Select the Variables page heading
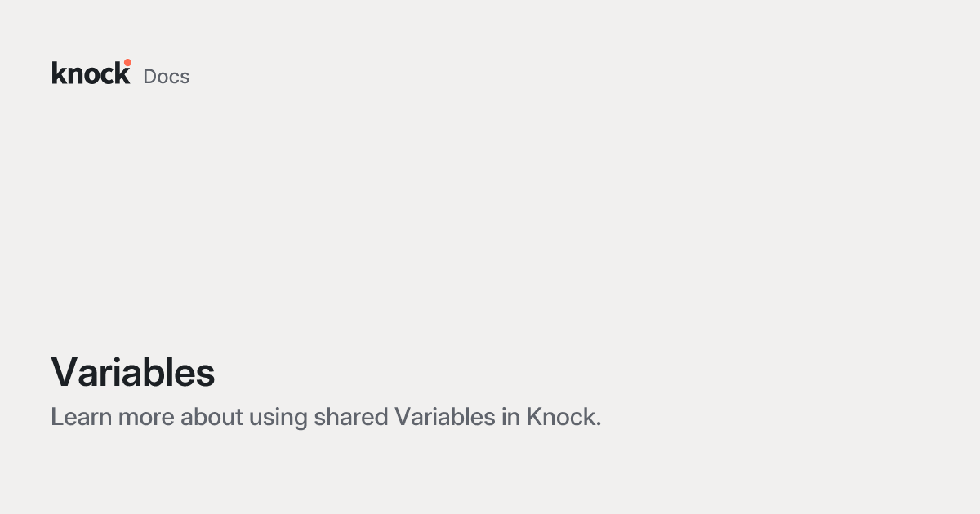This screenshot has height=514, width=980. pyautogui.click(x=133, y=372)
